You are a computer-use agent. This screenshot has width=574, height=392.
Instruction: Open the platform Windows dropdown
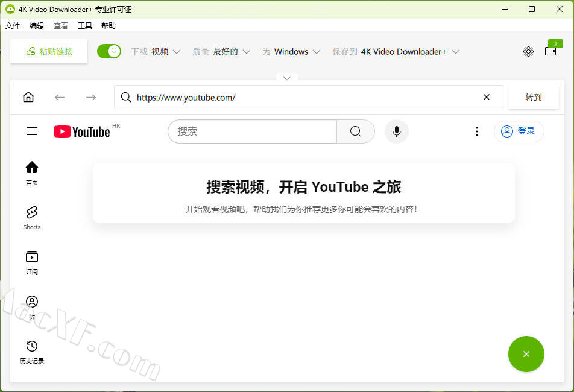pos(291,52)
